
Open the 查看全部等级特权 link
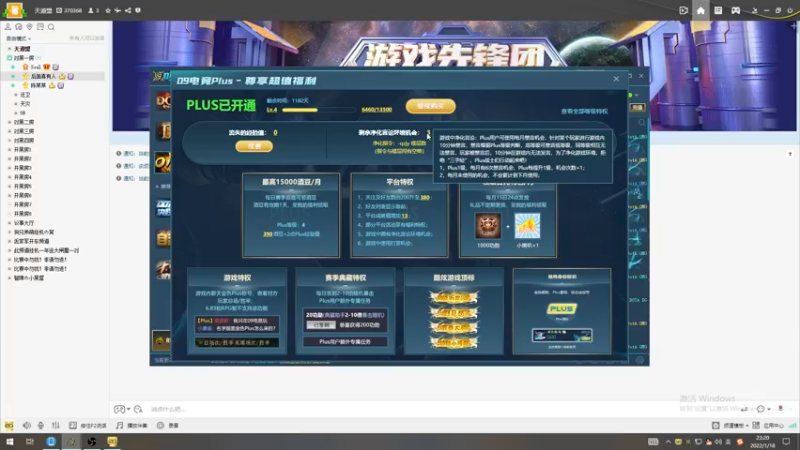(x=585, y=111)
